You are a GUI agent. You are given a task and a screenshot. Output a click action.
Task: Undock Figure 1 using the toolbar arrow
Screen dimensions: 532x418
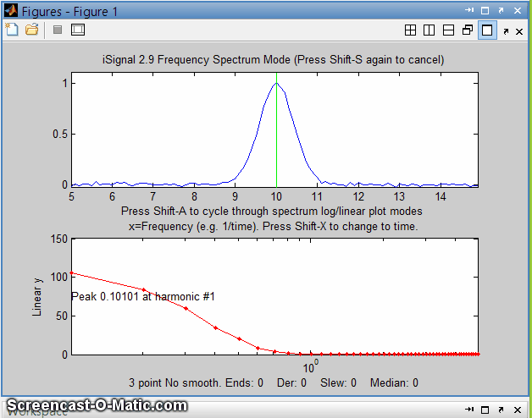click(506, 30)
